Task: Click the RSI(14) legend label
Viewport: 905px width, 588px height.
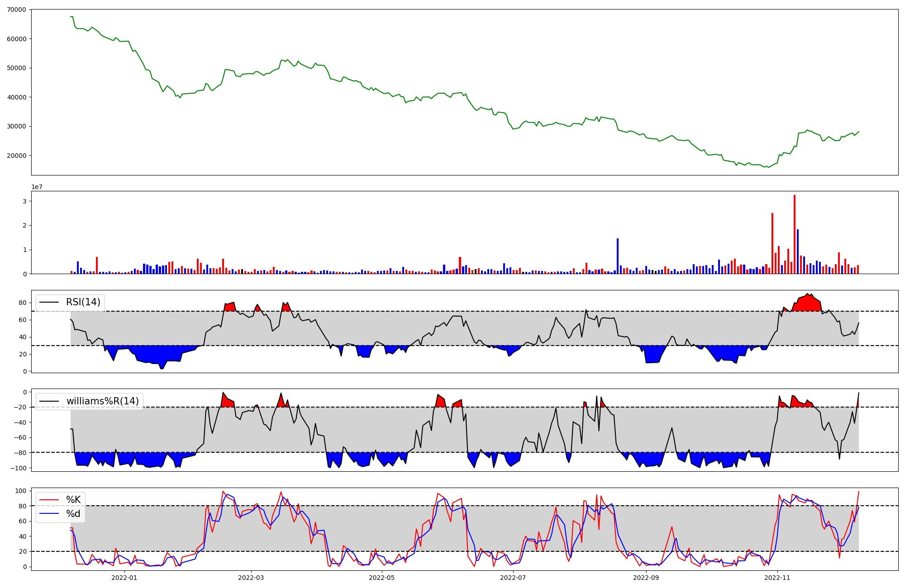Action: (83, 302)
